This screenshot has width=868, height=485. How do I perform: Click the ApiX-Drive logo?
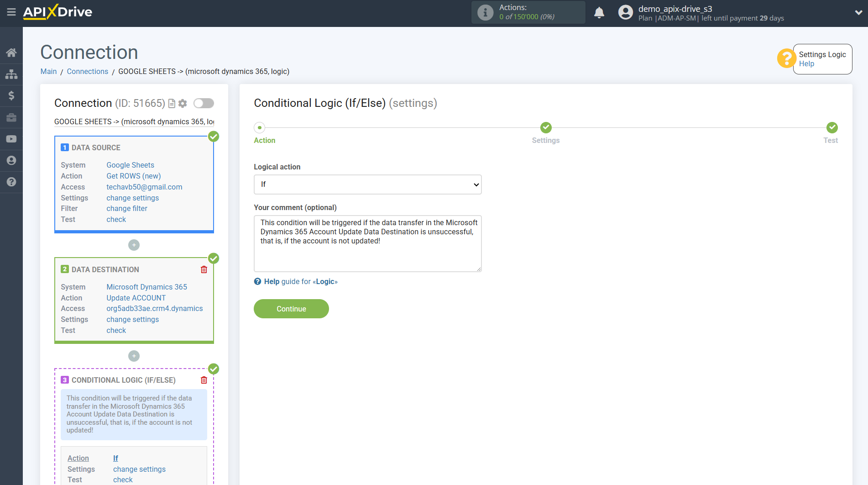[x=58, y=12]
